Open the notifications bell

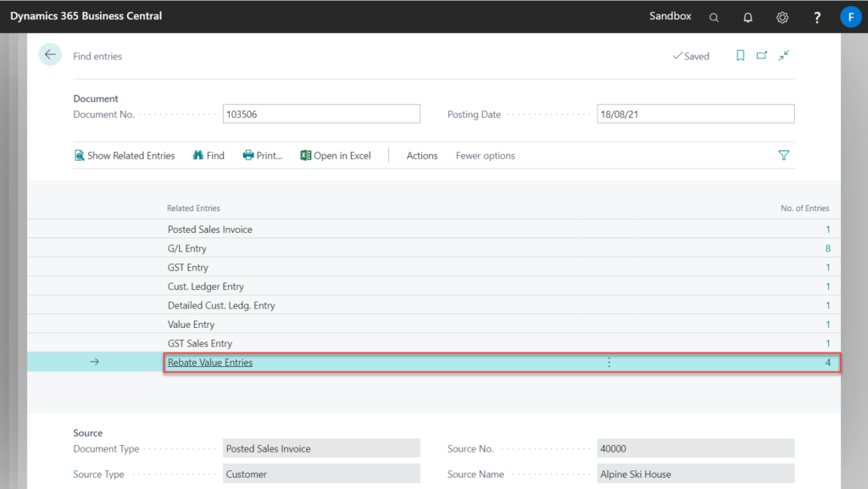pos(748,17)
